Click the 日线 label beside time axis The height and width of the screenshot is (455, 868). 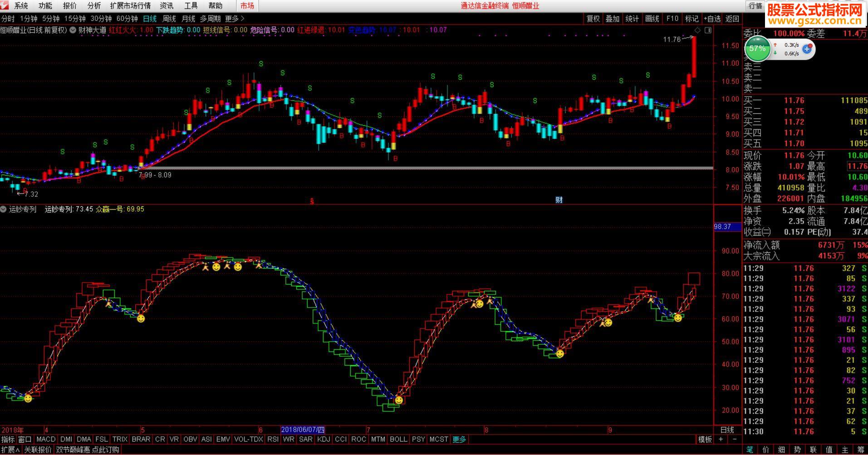727,429
